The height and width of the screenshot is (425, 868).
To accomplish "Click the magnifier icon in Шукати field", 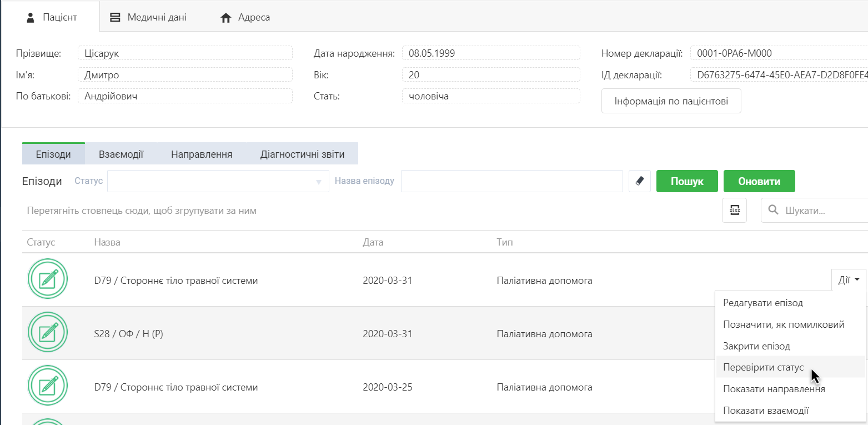I will (x=773, y=211).
